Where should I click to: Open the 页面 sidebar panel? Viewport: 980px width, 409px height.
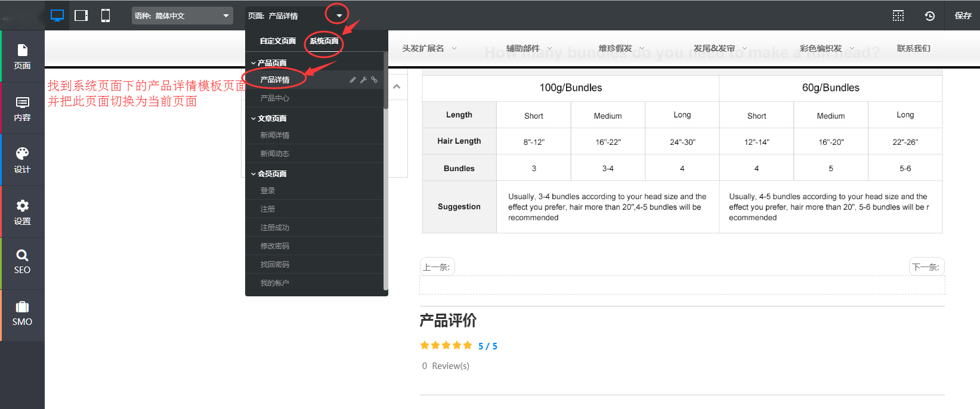[x=22, y=57]
